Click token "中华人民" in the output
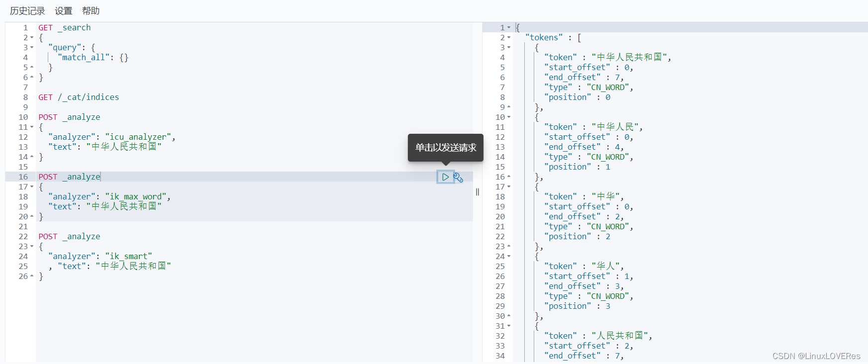Image resolution: width=868 pixels, height=364 pixels. coord(593,127)
